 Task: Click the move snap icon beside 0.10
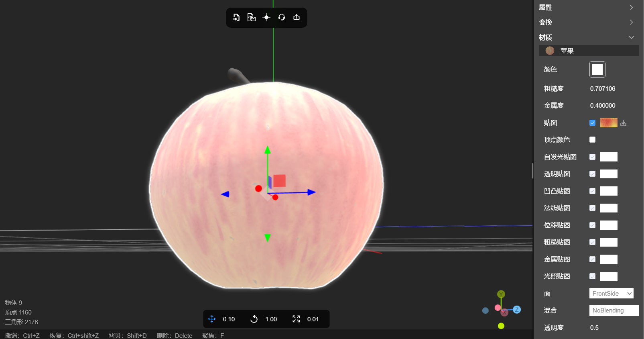click(x=212, y=319)
